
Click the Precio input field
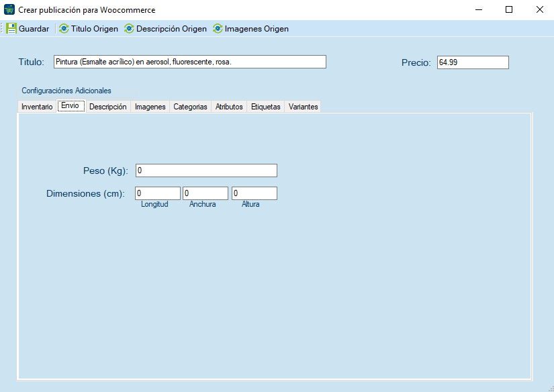click(473, 62)
